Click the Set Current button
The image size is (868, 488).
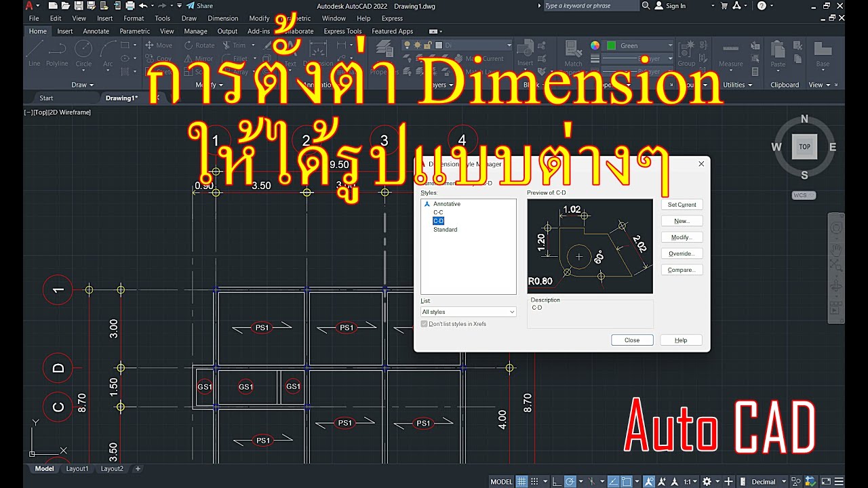(x=682, y=205)
